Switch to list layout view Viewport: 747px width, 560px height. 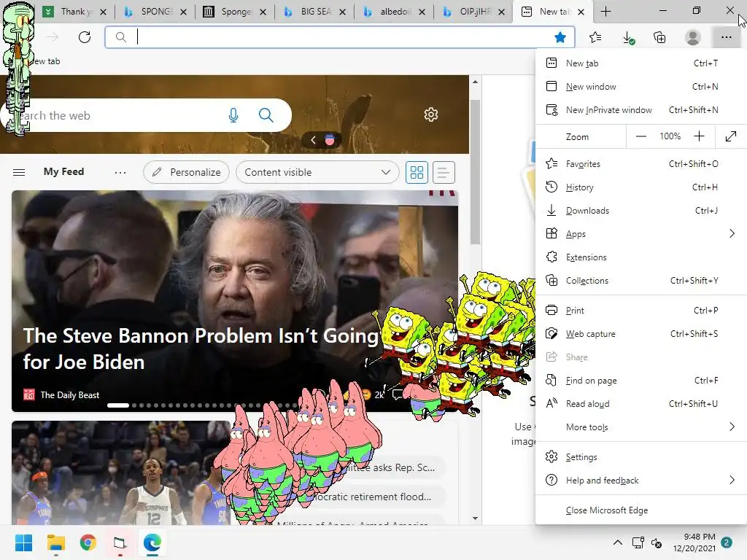(x=443, y=172)
